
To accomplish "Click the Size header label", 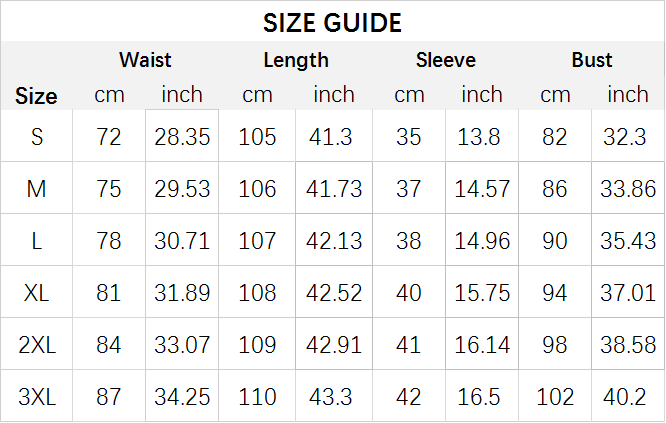I will [36, 96].
